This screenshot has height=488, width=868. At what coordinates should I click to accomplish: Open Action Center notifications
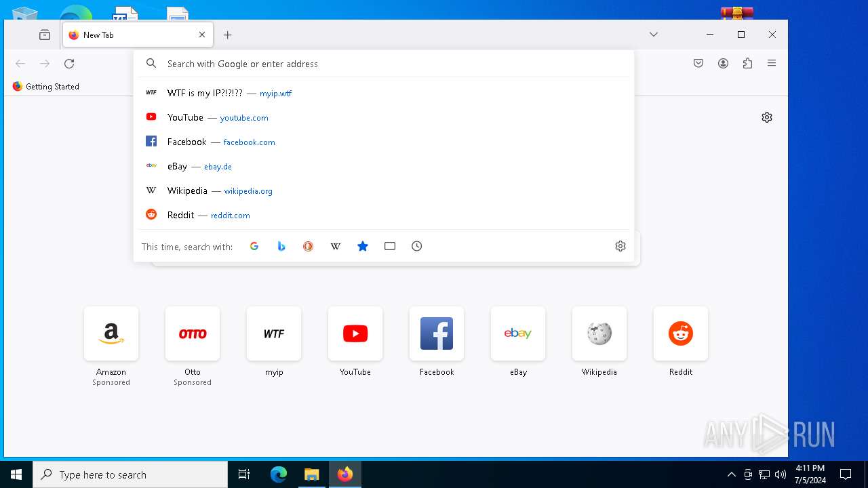846,474
